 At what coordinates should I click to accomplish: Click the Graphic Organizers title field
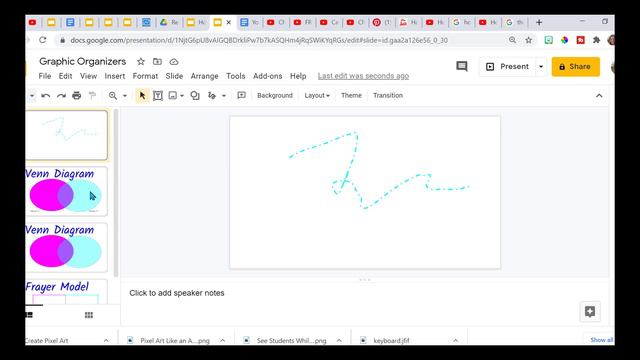click(x=82, y=62)
